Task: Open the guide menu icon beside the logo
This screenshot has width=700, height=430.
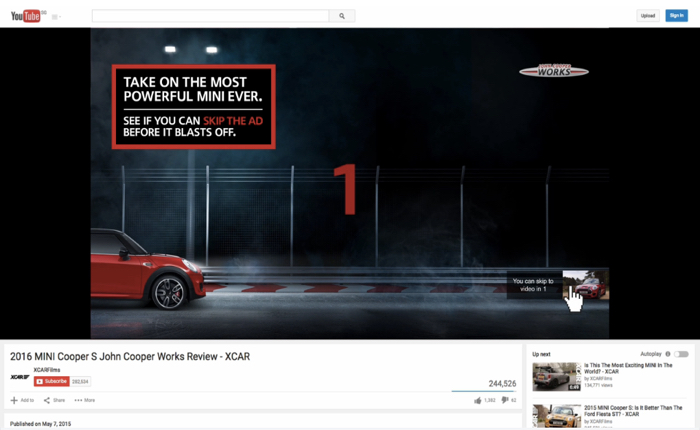Action: pyautogui.click(x=56, y=17)
